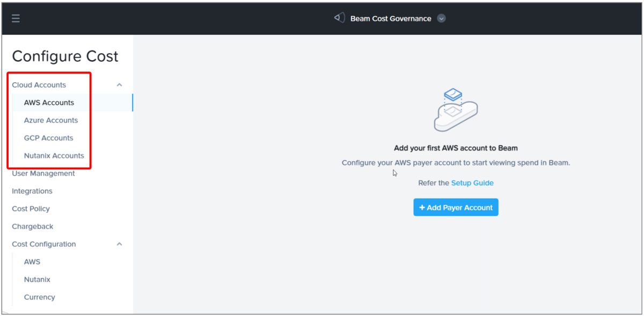Screen dimensions: 644x316
Task: Open the Cost Policy page
Action: pos(31,209)
